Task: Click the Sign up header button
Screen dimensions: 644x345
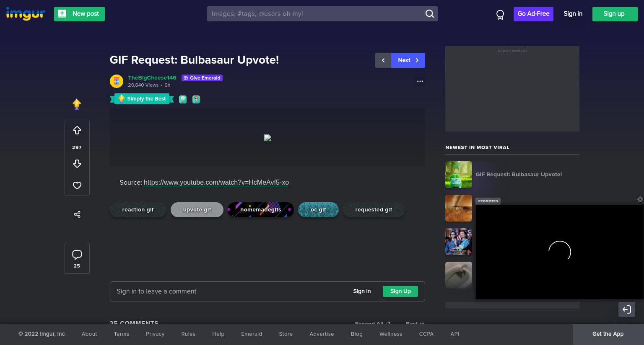Action: coord(615,14)
